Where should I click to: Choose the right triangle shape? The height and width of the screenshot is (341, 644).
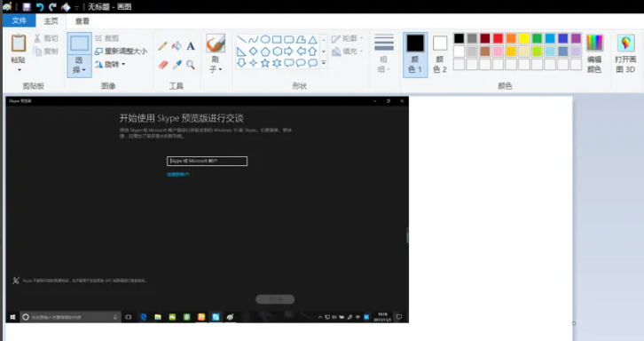(x=241, y=52)
